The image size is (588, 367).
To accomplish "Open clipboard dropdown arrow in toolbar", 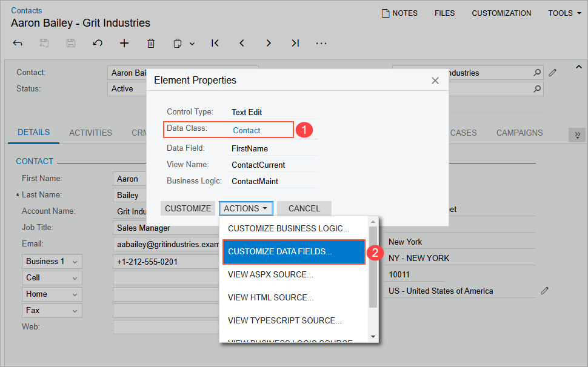I will point(192,44).
